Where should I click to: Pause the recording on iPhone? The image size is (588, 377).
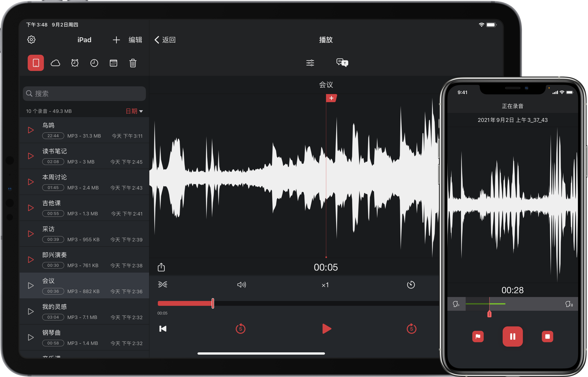point(513,337)
